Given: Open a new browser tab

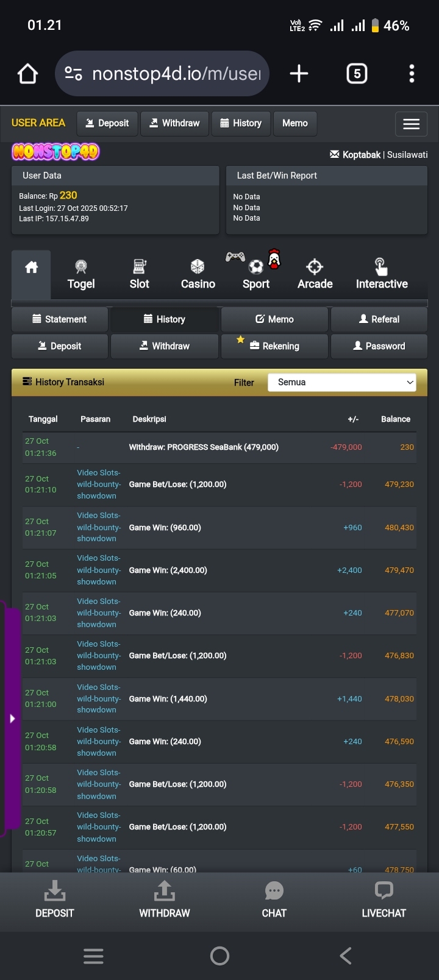Looking at the screenshot, I should click(x=299, y=74).
